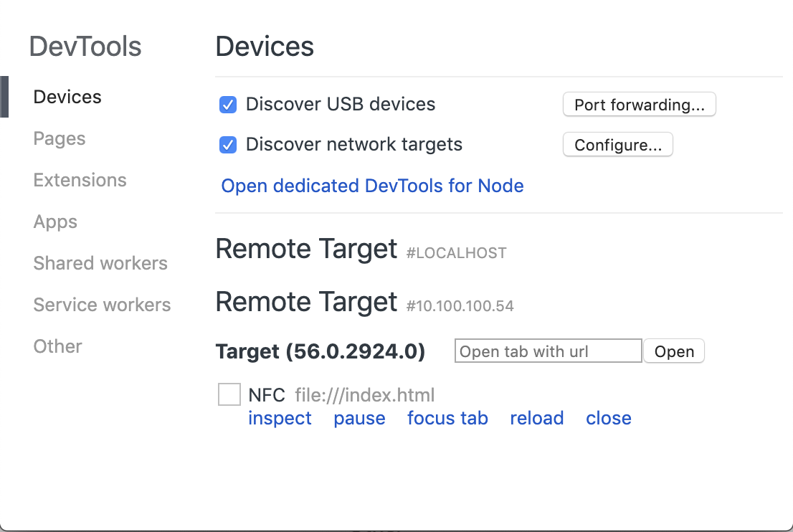
Task: Open the Port forwarding settings
Action: pos(639,105)
